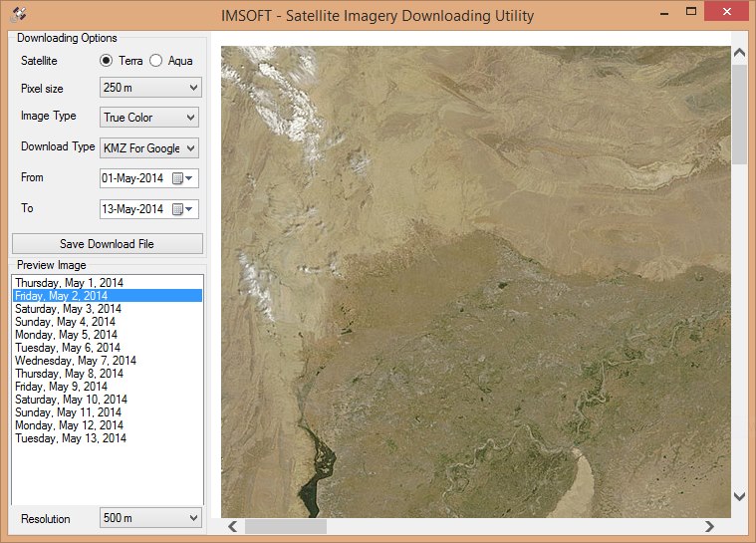Select Friday, May 9, 2014 preview
The image size is (756, 543).
point(107,387)
